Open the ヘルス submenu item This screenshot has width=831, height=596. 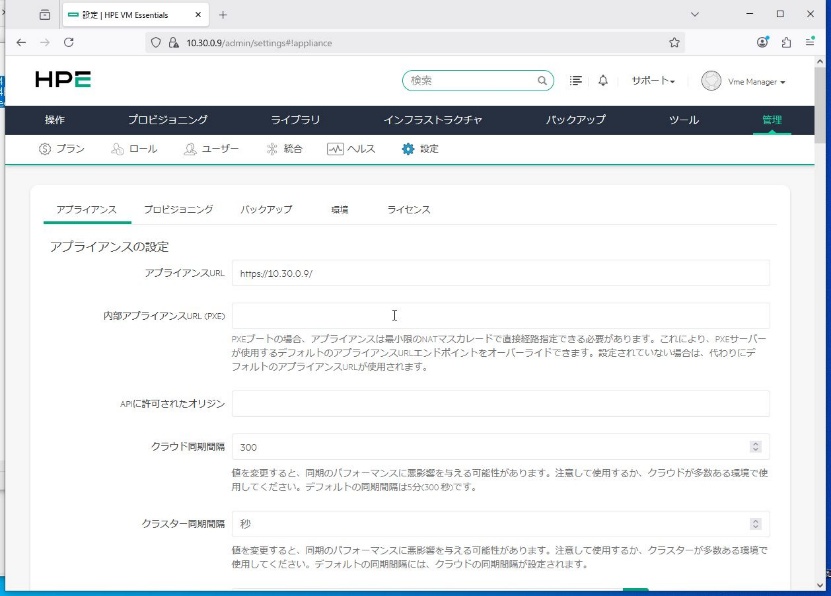pos(351,149)
